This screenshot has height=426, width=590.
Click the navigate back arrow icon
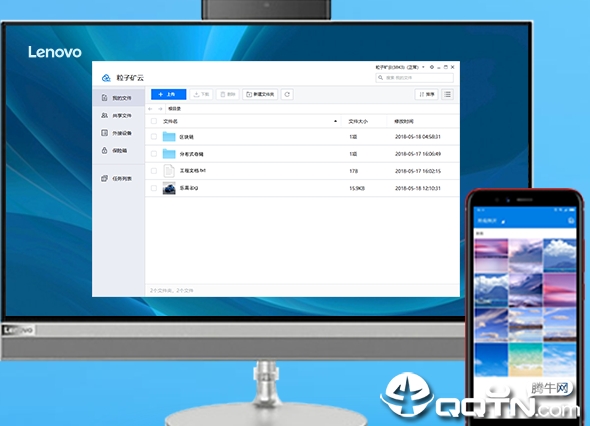tap(150, 109)
